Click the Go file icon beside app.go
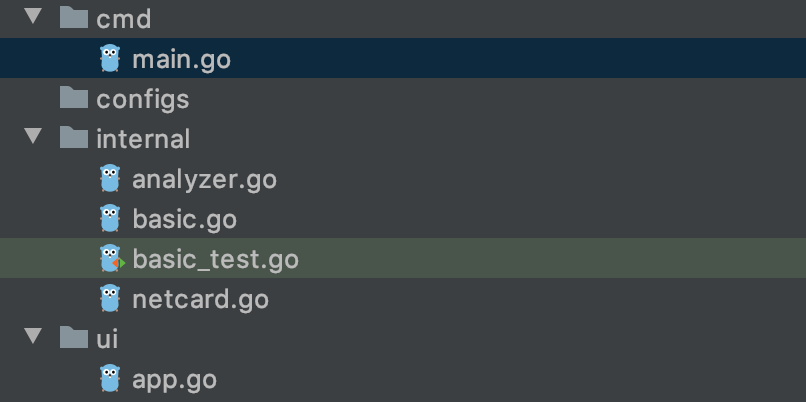 pyautogui.click(x=110, y=379)
